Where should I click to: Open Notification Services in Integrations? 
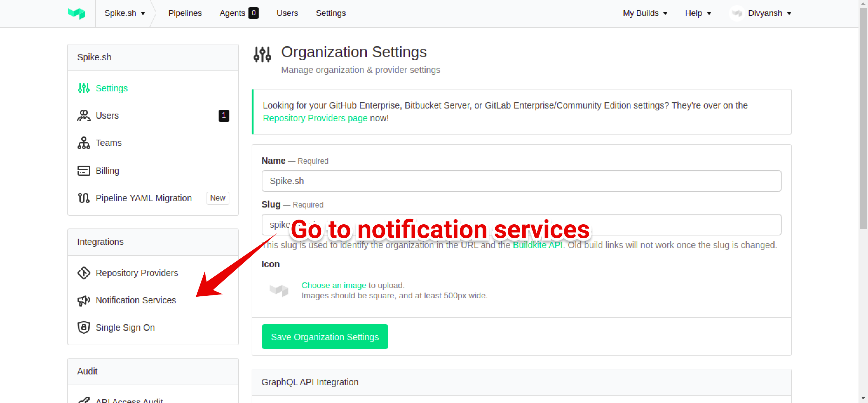click(x=136, y=300)
